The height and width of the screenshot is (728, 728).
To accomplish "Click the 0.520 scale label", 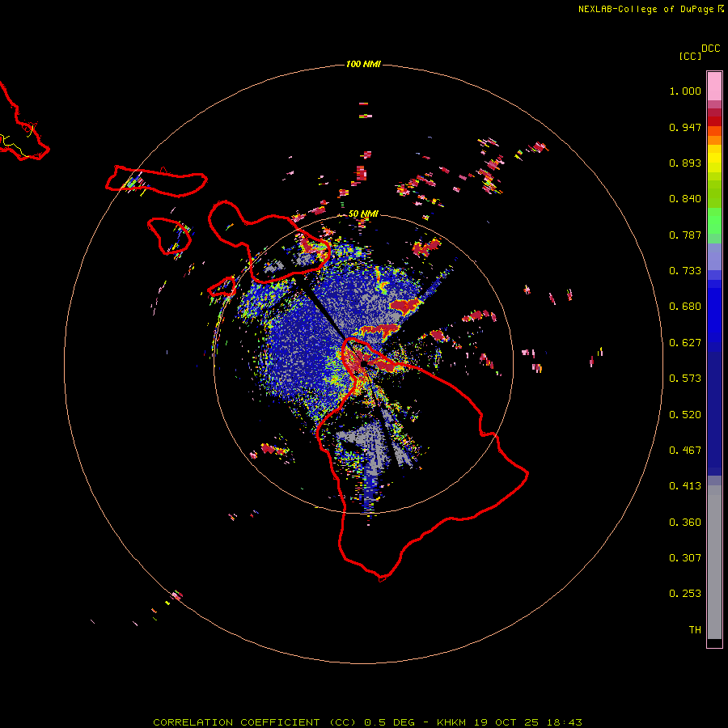I will tap(685, 415).
